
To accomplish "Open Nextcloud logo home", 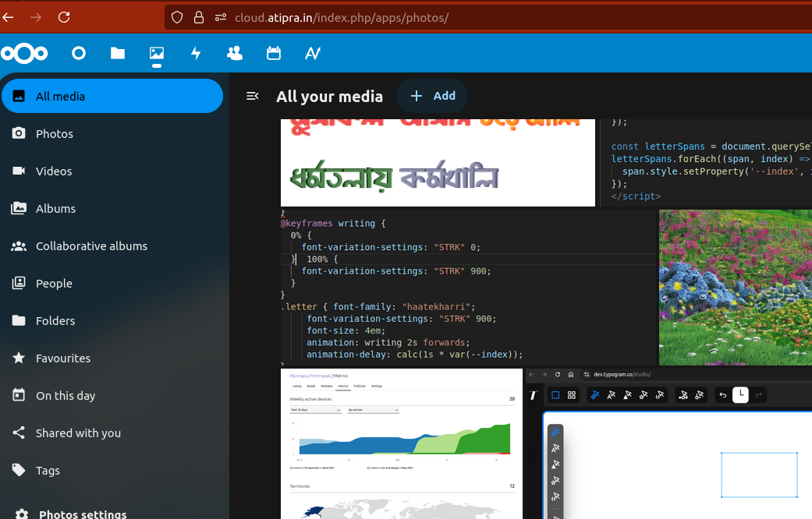I will pos(24,53).
